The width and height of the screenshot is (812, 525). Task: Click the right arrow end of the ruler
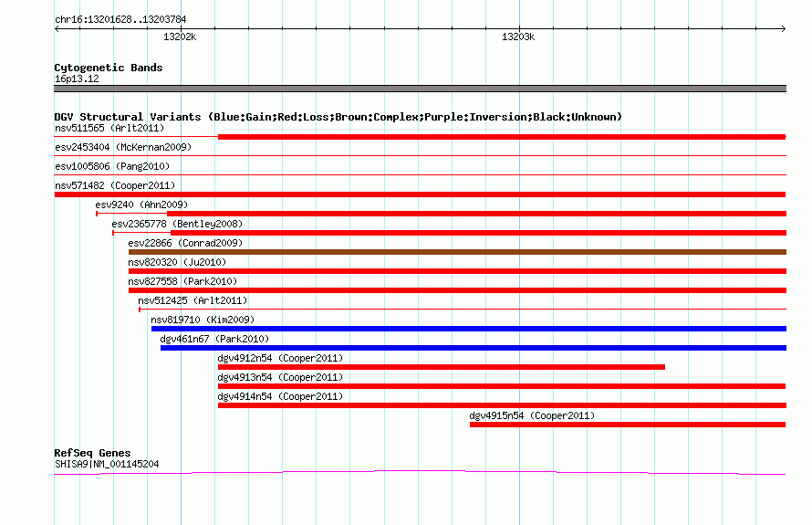pos(784,29)
